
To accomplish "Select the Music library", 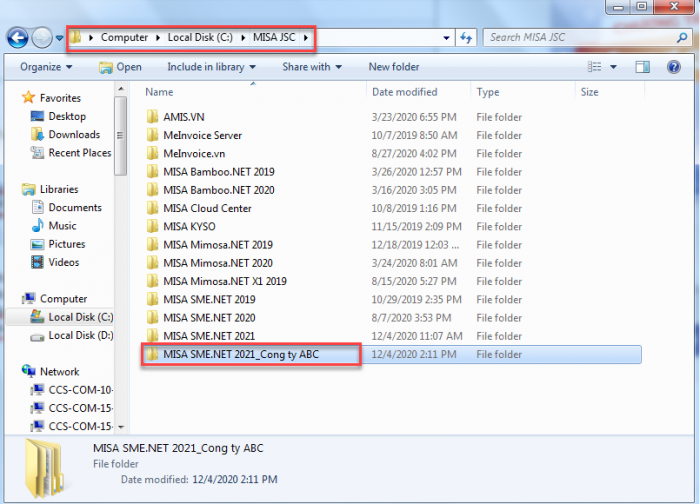I will (62, 226).
